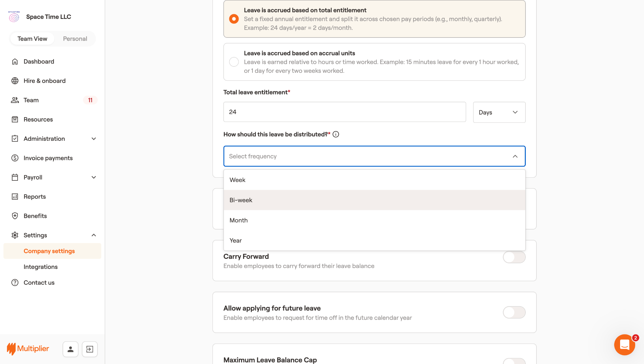This screenshot has width=644, height=364.
Task: Select accrual units radio option
Action: click(x=234, y=62)
